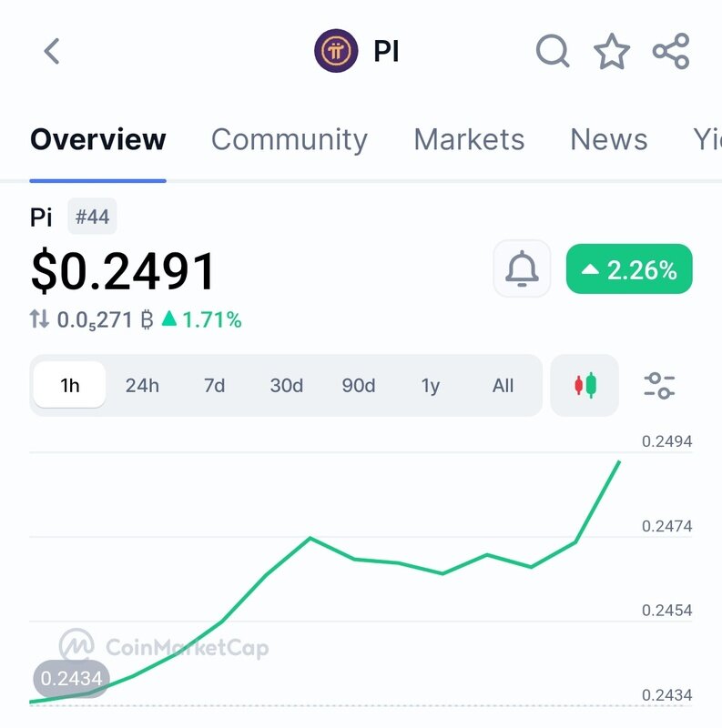
Task: Tap the #44 rank badge
Action: point(92,217)
